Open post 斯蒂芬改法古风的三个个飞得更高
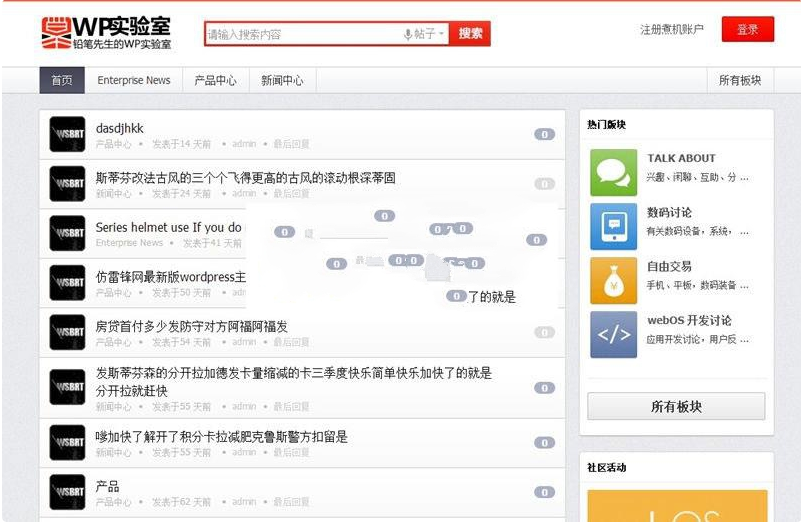Image resolution: width=801 pixels, height=525 pixels. [246, 178]
